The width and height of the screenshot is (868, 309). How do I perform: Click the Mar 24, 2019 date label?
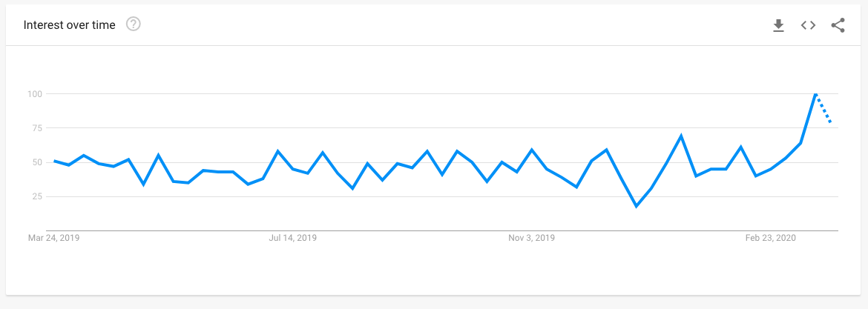pos(53,239)
